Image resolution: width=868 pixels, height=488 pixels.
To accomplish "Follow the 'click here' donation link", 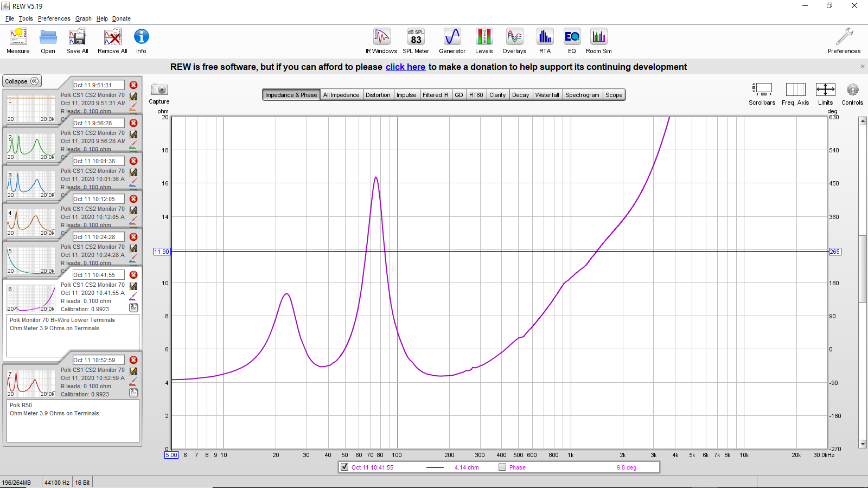I will click(x=405, y=67).
